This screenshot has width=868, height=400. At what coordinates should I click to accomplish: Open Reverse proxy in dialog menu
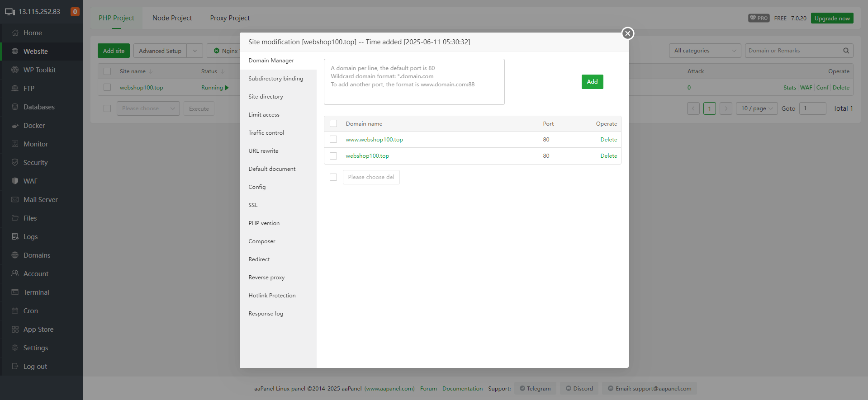click(x=278, y=278)
